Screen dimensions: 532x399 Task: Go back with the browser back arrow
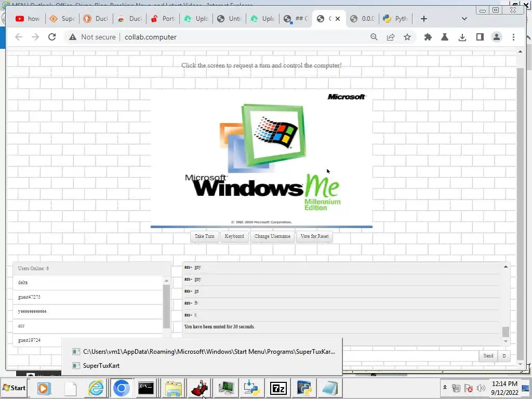pyautogui.click(x=19, y=37)
